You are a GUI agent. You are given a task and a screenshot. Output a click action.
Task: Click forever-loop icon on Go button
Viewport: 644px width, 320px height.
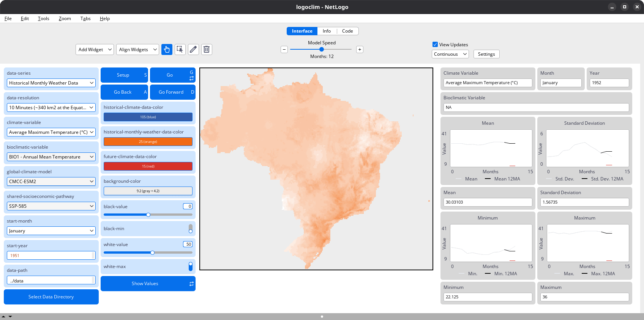(191, 78)
